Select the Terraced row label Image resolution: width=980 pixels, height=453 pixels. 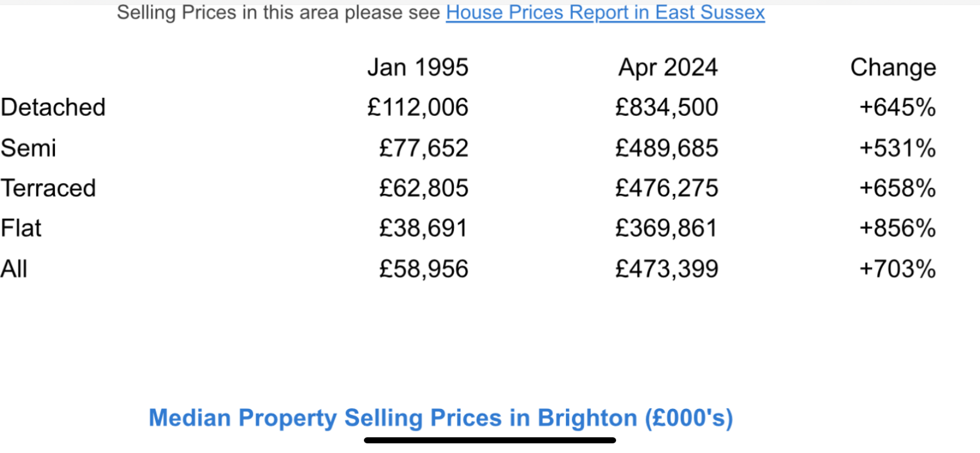pyautogui.click(x=48, y=188)
